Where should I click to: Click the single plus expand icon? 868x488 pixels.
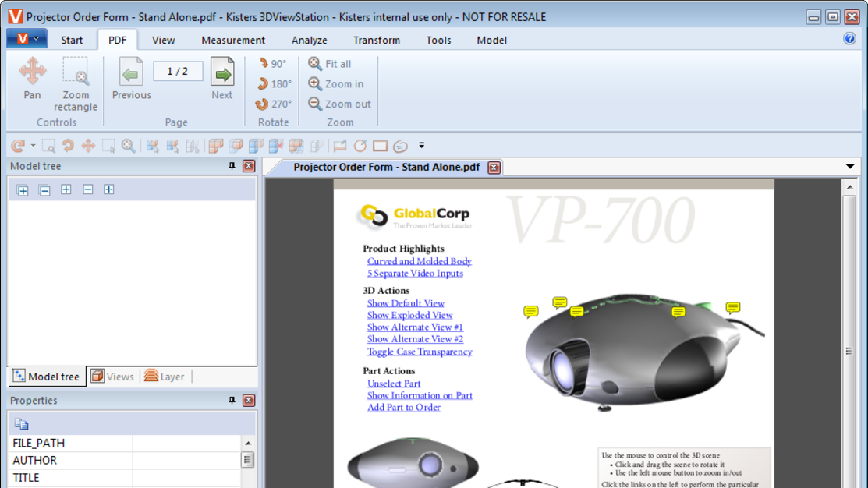[66, 189]
